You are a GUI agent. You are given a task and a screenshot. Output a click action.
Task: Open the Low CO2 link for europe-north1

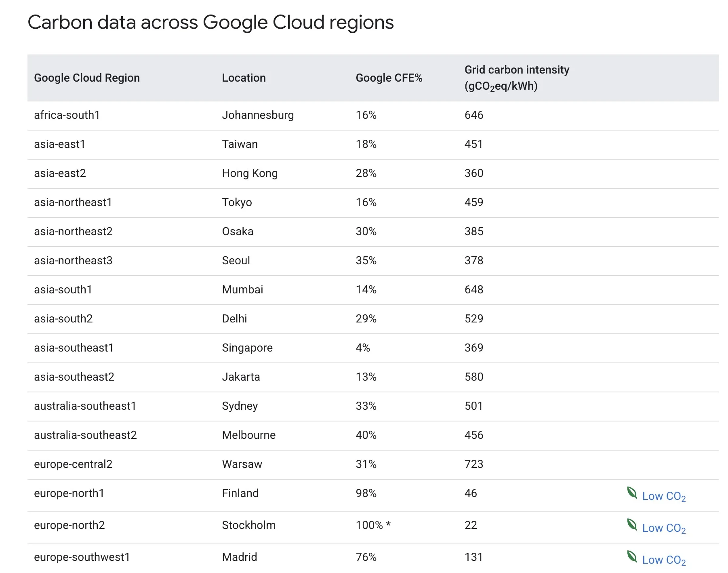[x=664, y=496]
